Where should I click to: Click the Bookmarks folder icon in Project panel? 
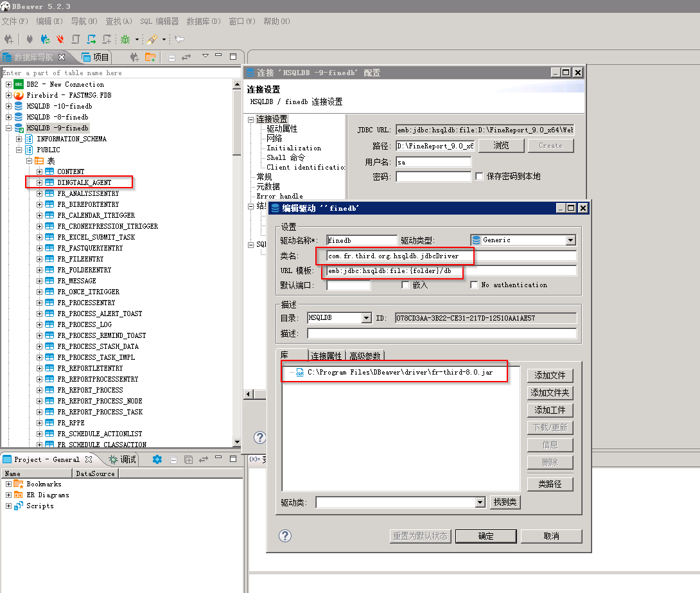click(x=19, y=484)
